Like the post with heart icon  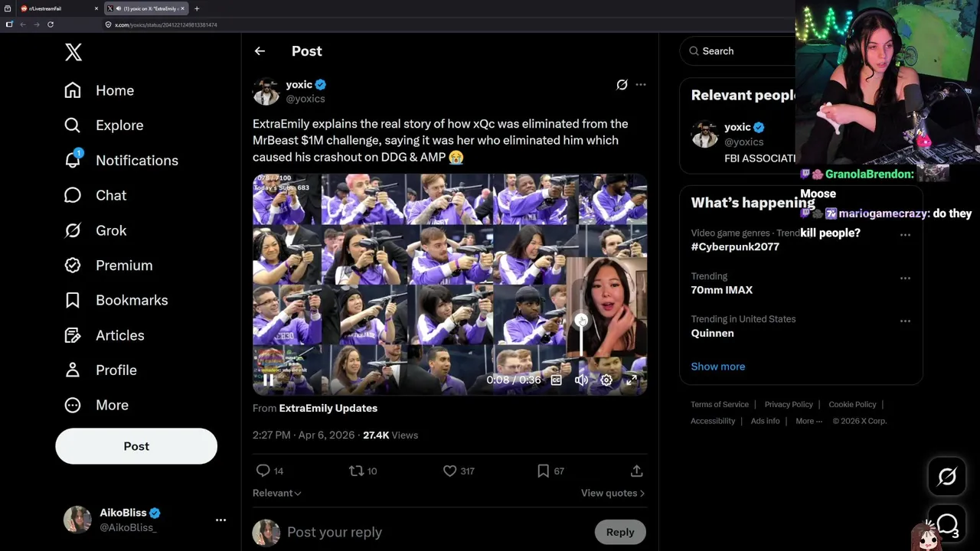pos(450,471)
